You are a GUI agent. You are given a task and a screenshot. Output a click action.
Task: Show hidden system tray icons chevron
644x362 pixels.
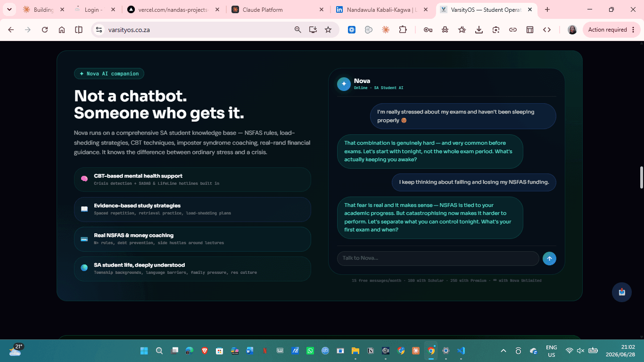[x=504, y=351]
